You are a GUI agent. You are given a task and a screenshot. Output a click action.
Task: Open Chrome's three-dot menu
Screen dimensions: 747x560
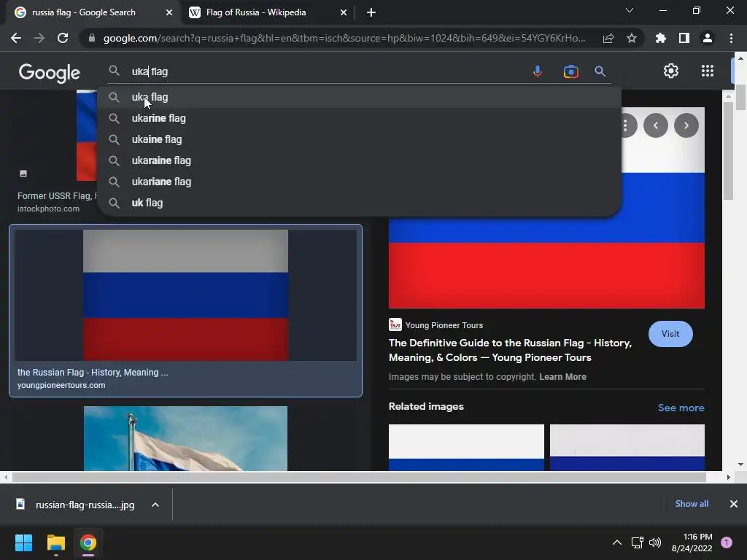click(731, 38)
